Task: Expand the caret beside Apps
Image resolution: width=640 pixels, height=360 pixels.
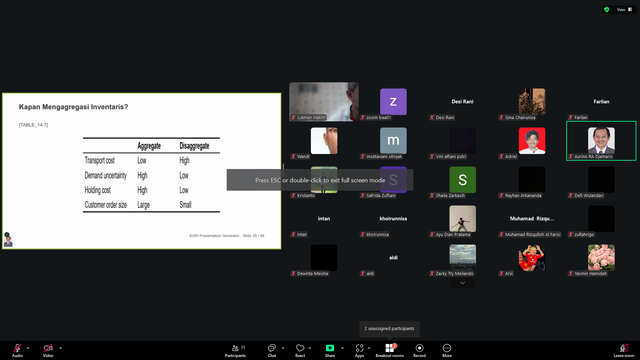Action: (x=369, y=348)
